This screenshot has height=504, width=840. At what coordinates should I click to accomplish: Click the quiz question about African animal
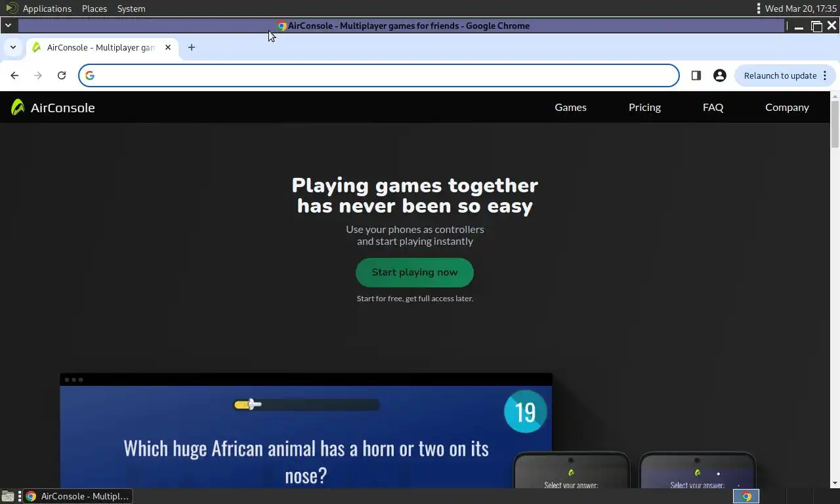[306, 461]
